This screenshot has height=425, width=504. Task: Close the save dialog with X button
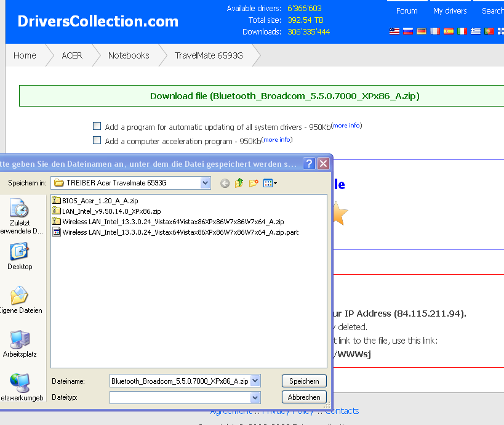(323, 164)
